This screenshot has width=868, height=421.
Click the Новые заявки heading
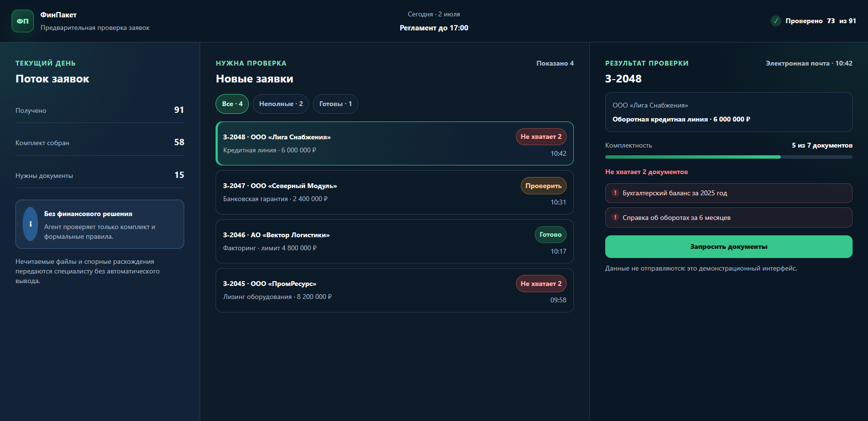tap(255, 79)
